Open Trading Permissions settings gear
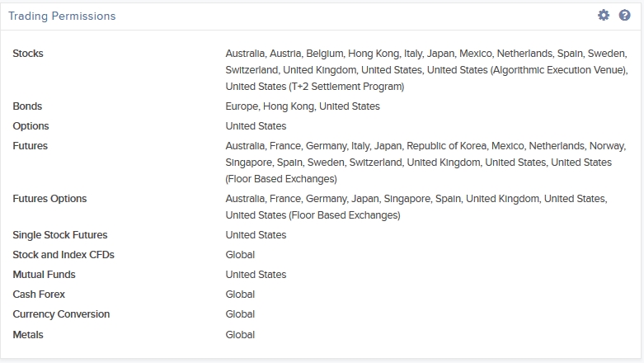 pyautogui.click(x=604, y=15)
